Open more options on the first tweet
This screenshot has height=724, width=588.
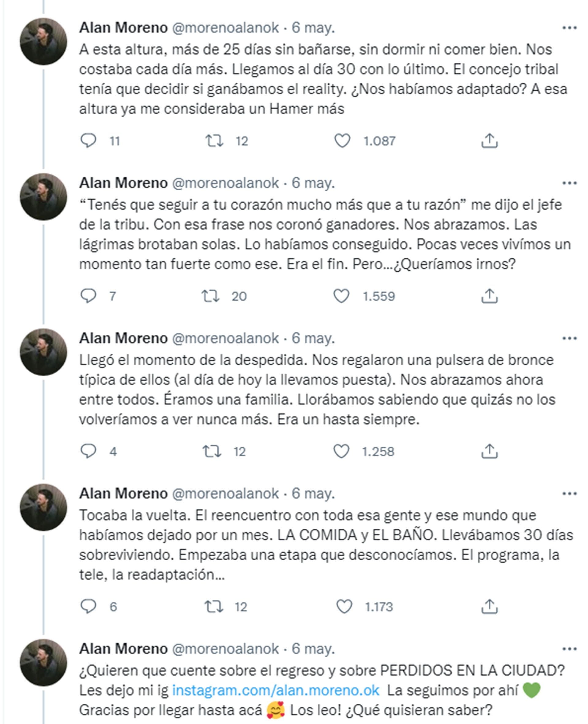tap(569, 28)
